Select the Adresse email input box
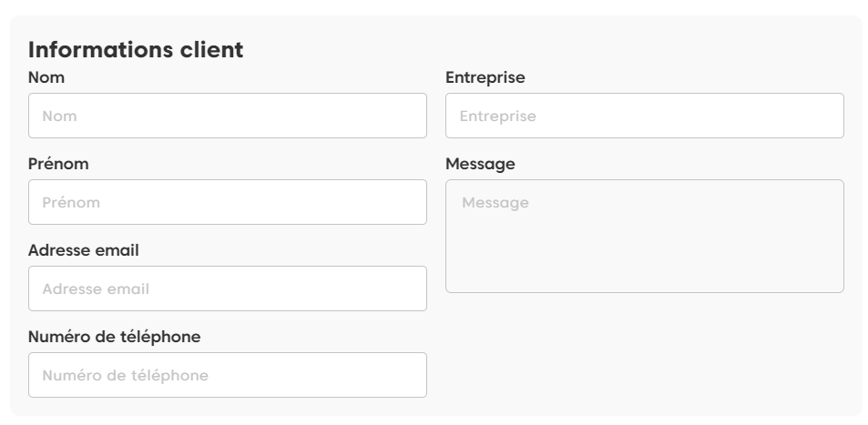The height and width of the screenshot is (425, 868). point(228,288)
